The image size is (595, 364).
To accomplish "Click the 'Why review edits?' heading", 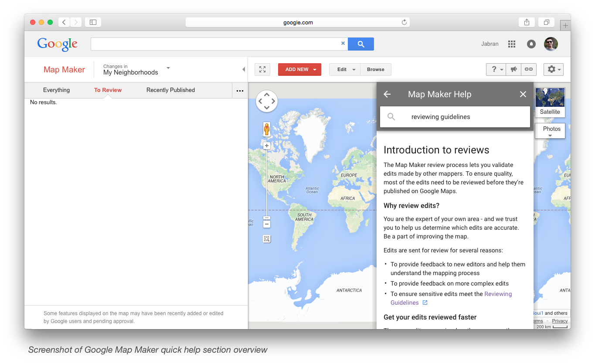I will (x=411, y=205).
